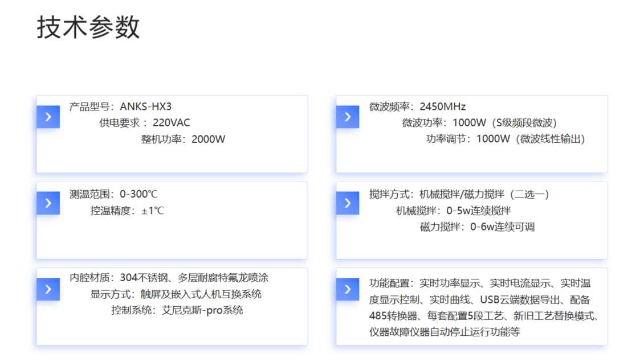644x362 pixels.
Task: Click the 功率调节 微波线性输出 line
Action: pos(506,139)
